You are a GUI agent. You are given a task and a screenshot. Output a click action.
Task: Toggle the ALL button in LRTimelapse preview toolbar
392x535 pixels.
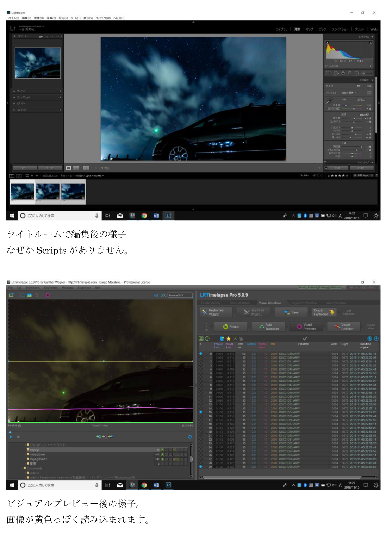tap(156, 295)
